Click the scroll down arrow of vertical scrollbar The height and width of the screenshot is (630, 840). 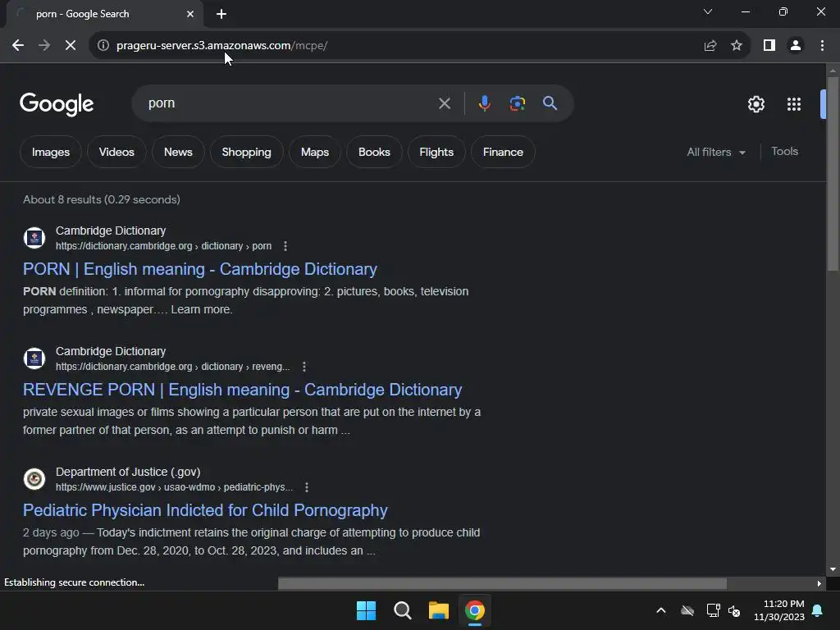(833, 569)
